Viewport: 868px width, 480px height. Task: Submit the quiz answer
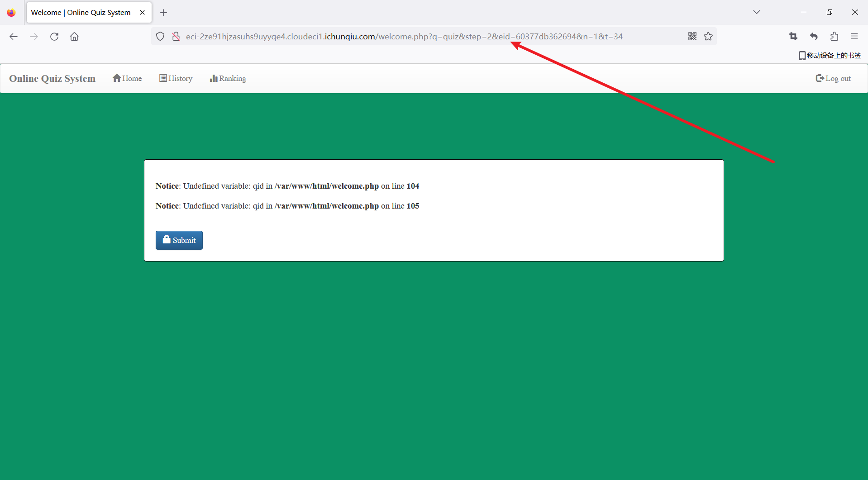[179, 240]
